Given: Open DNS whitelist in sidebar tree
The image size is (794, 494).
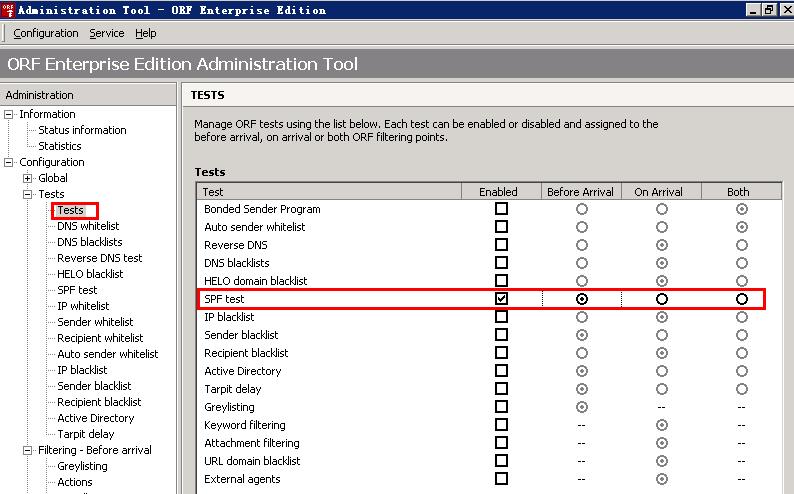Looking at the screenshot, I should click(x=88, y=226).
